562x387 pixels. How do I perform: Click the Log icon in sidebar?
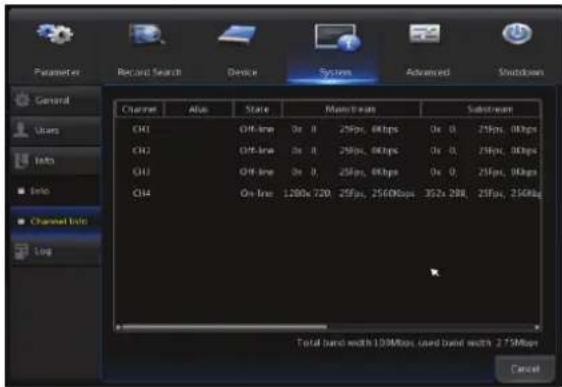point(22,251)
